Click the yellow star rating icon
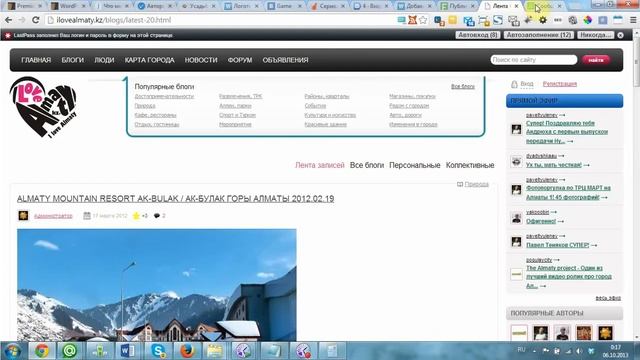640x360 pixels. (136, 216)
